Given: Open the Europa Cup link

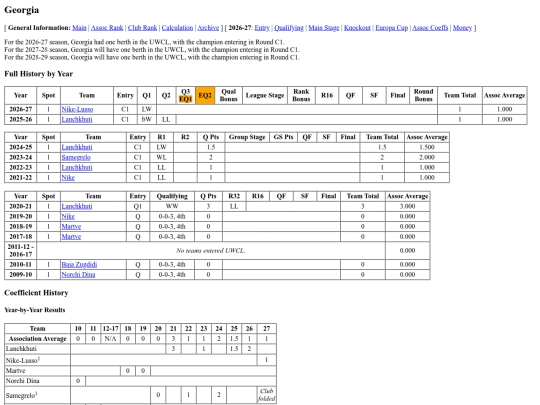Looking at the screenshot, I should coord(391,28).
